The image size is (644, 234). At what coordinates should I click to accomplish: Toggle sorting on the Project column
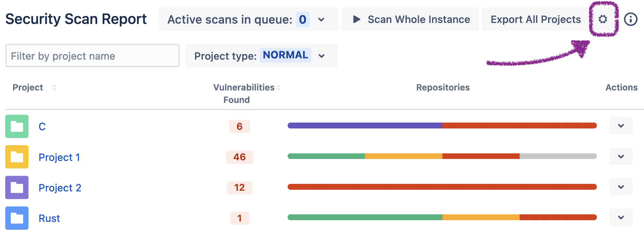[54, 88]
